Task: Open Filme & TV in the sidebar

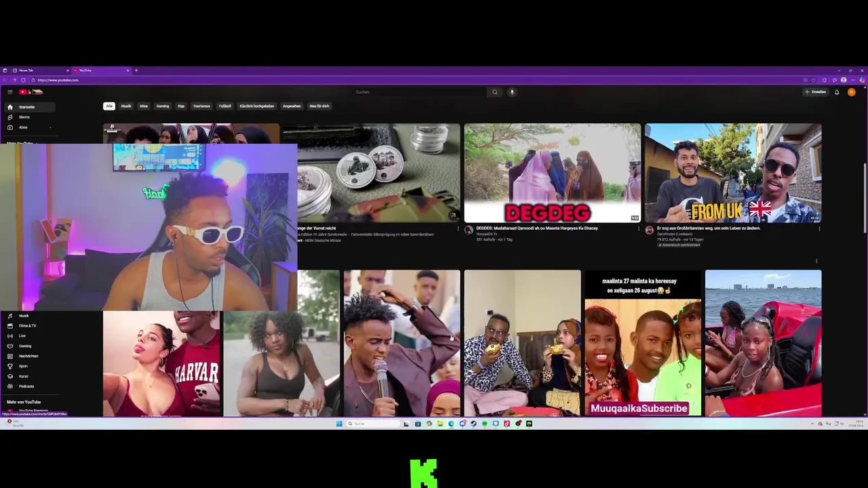Action: tap(28, 326)
